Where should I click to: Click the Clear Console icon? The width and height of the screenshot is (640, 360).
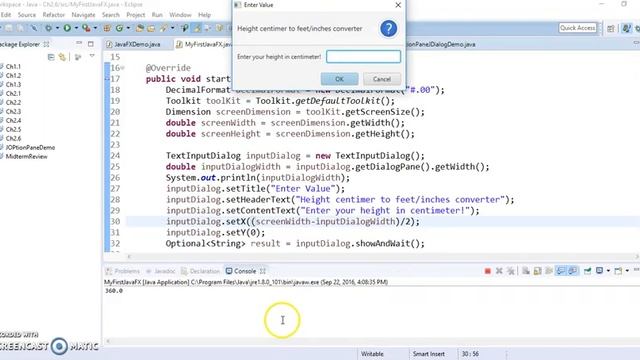click(526, 271)
